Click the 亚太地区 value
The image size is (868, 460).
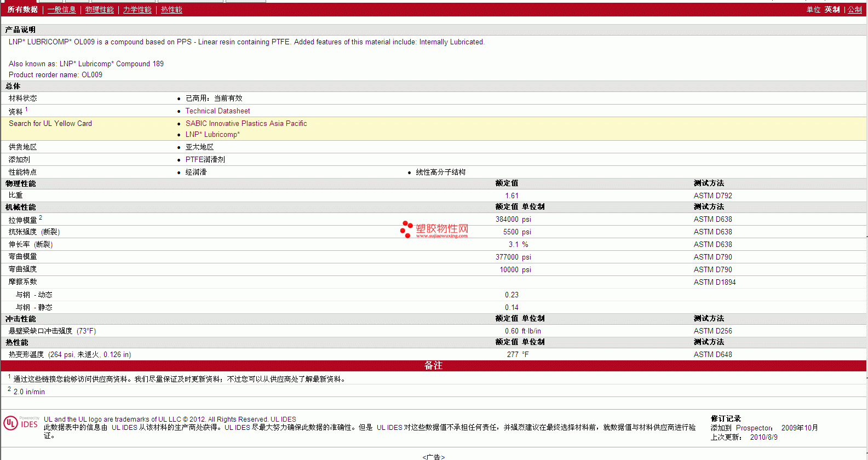point(200,147)
